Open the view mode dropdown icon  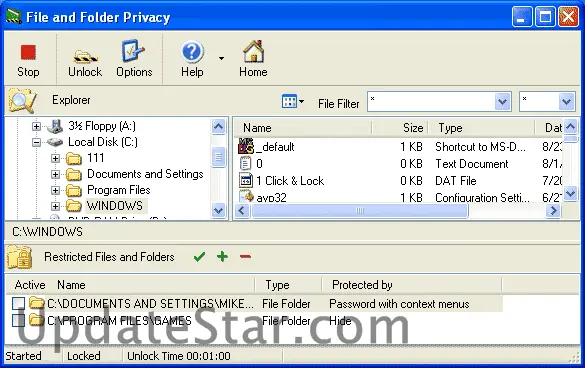[293, 101]
